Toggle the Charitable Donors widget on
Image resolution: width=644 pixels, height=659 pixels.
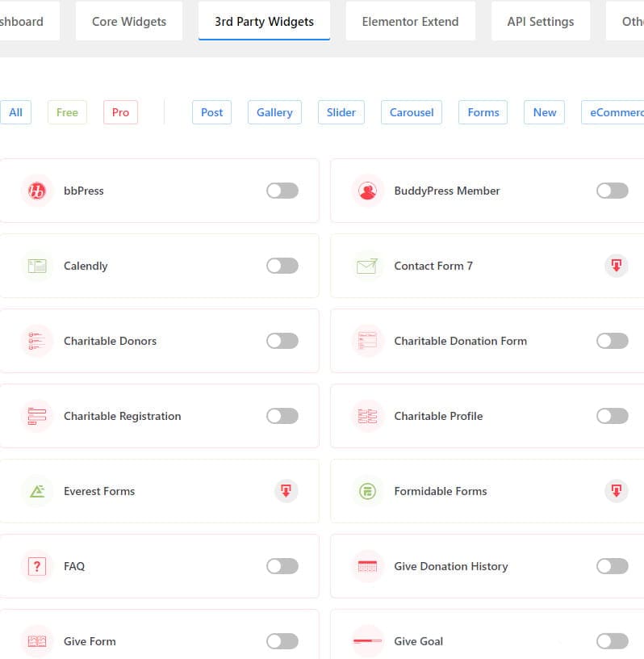coord(282,341)
